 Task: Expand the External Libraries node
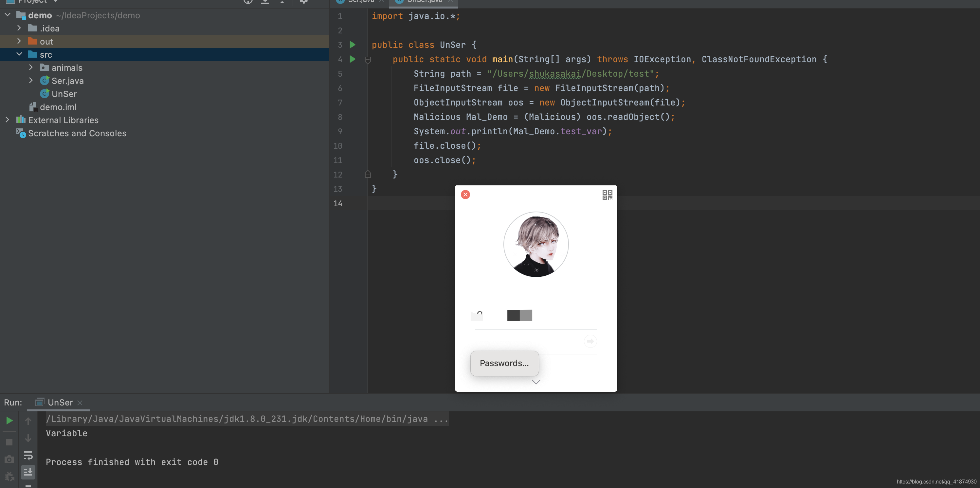pos(7,120)
